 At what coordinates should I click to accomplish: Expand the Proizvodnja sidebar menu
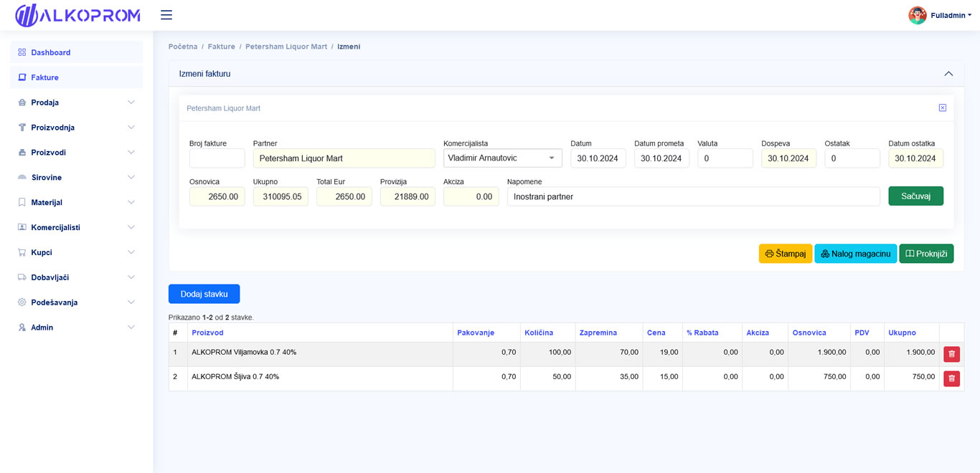[76, 128]
